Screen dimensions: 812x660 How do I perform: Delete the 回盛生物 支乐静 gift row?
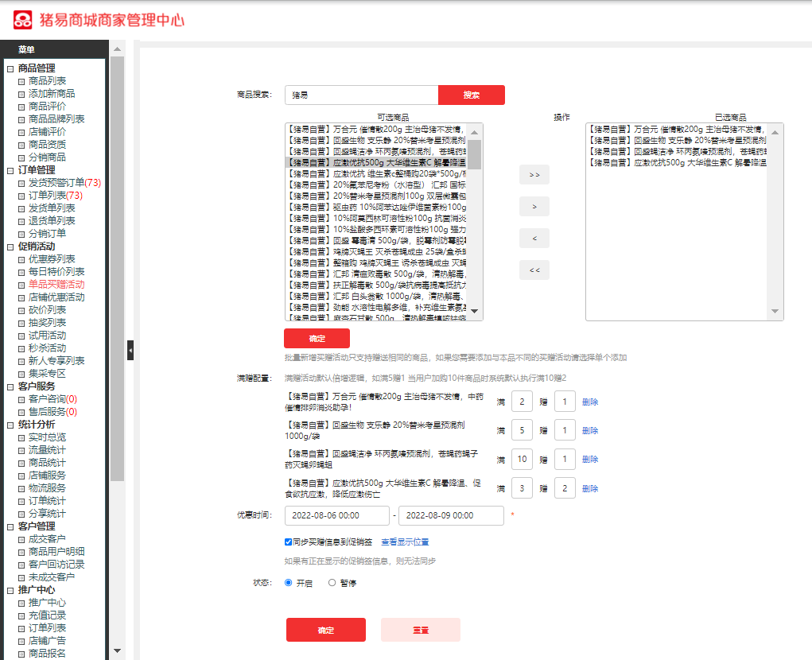[x=590, y=431]
